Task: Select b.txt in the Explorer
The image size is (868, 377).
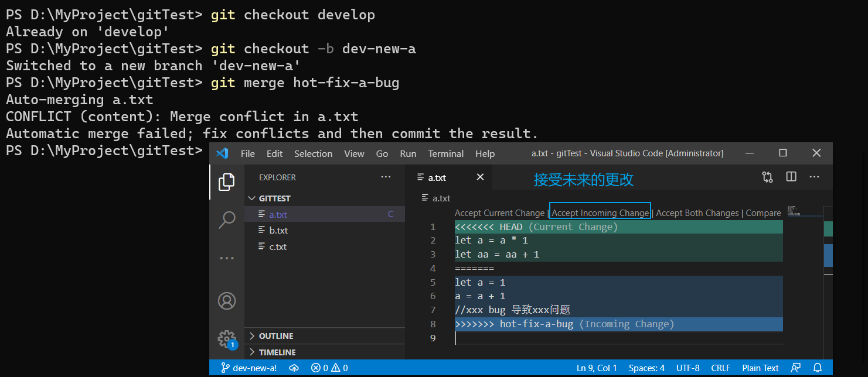Action: click(278, 231)
